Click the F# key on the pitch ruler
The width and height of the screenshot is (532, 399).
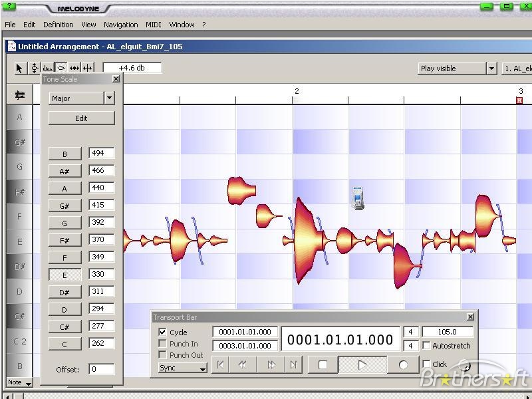20,192
